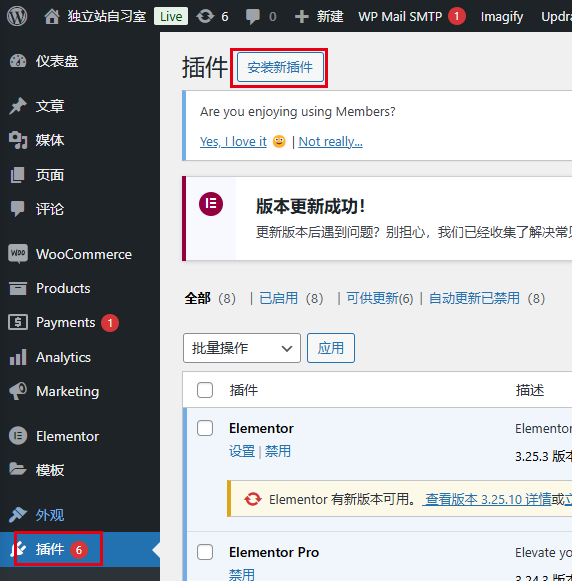Click the 文章 pushpin icon
Viewport: 572px width, 581px height.
click(x=18, y=106)
